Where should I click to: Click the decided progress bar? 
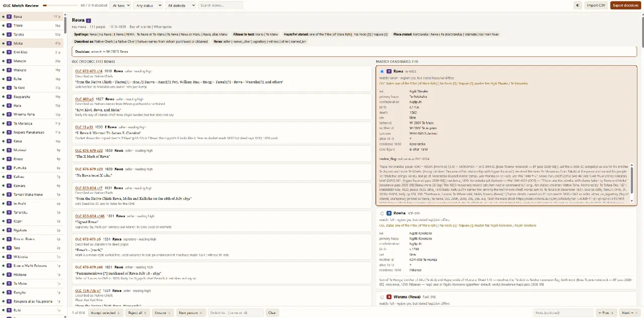[x=60, y=5]
